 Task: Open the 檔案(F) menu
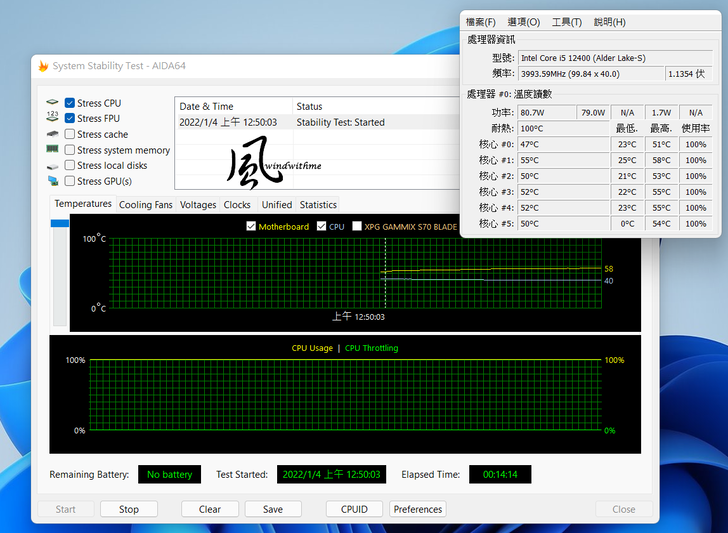pyautogui.click(x=481, y=22)
